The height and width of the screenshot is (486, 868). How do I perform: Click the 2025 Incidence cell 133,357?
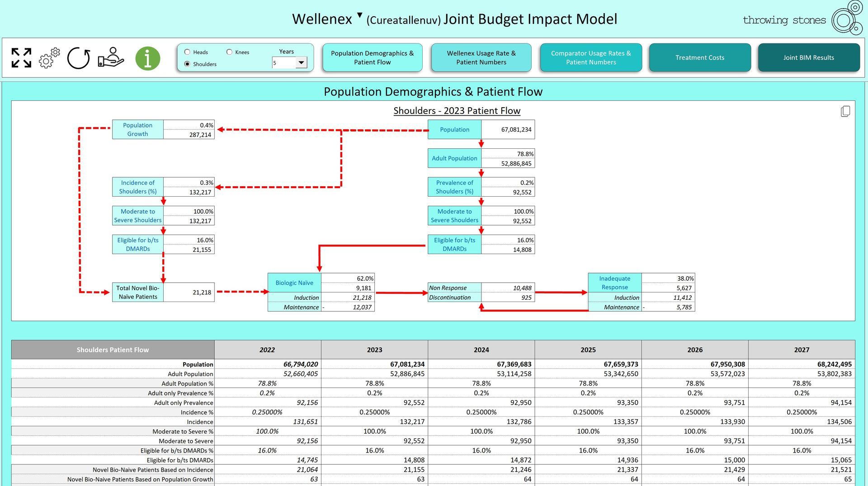[588, 422]
